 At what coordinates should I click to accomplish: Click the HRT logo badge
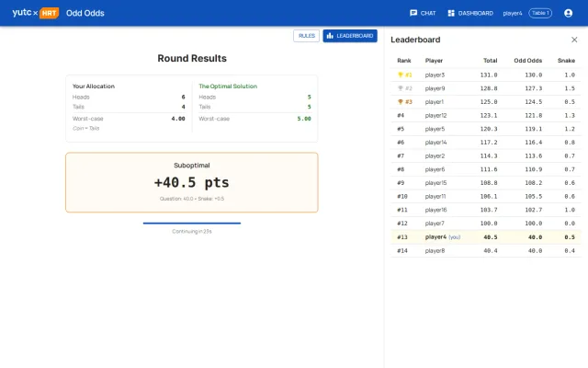click(x=49, y=13)
